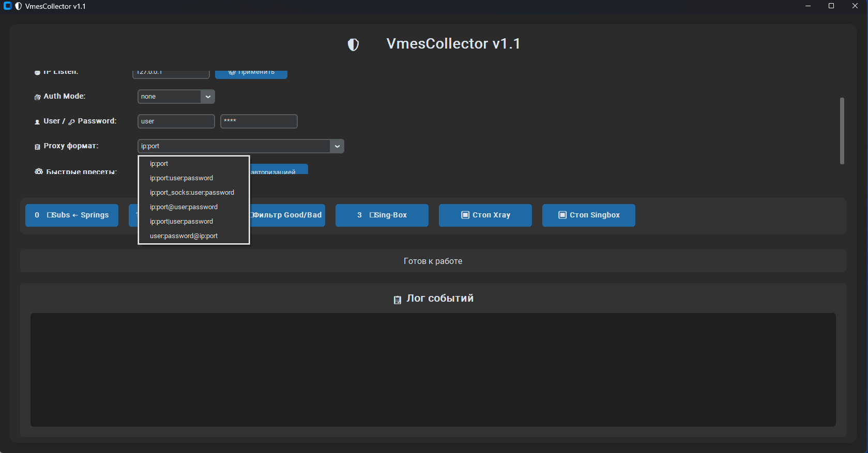Click the settings panel vertical scrollbar
The height and width of the screenshot is (453, 868).
point(842,131)
